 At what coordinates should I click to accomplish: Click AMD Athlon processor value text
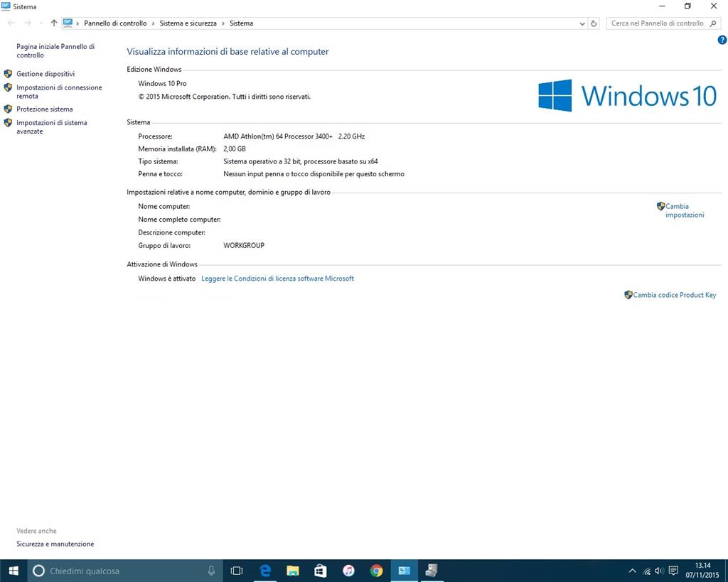(294, 136)
